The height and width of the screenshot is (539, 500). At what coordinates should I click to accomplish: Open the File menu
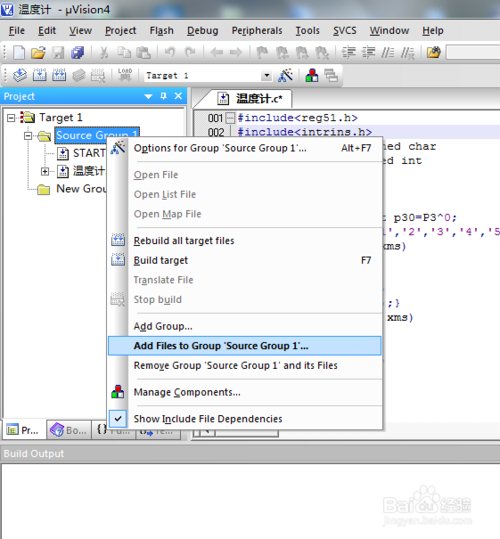point(16,31)
